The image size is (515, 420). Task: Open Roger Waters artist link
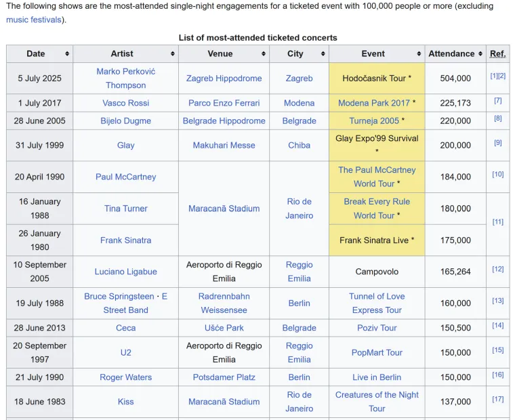pyautogui.click(x=126, y=377)
